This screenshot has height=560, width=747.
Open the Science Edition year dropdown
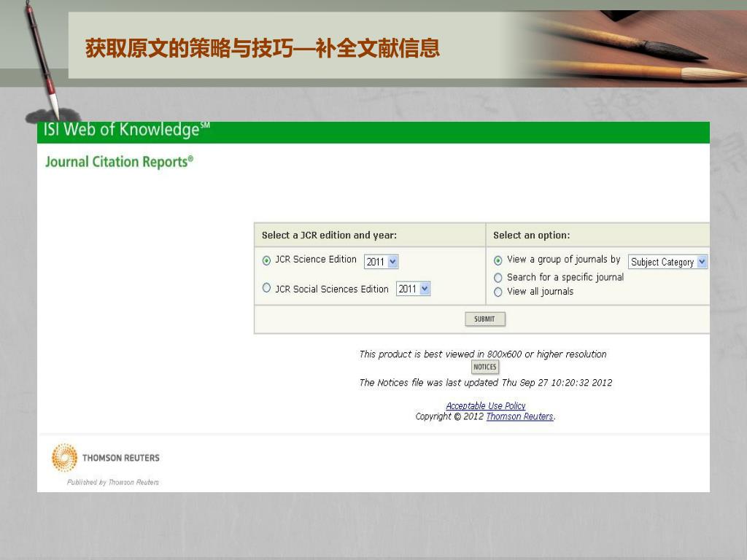[x=381, y=262]
